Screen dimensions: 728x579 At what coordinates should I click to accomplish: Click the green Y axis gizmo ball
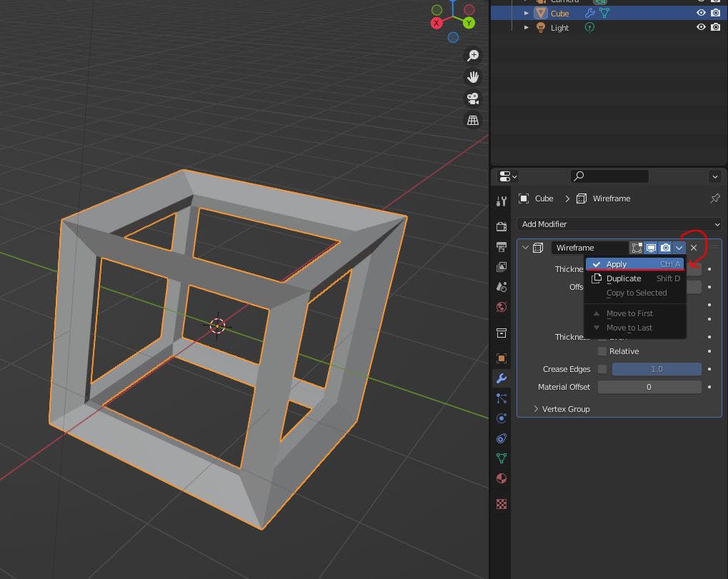tap(469, 23)
